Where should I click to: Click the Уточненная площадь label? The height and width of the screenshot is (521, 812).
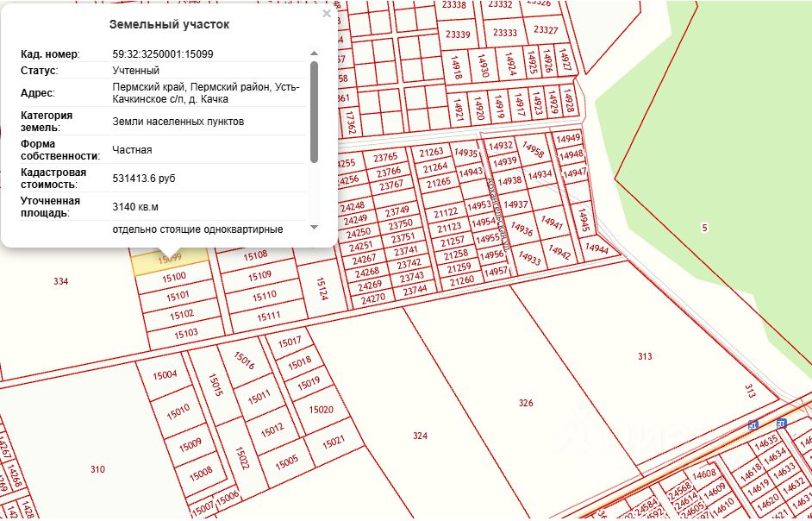tap(50, 207)
